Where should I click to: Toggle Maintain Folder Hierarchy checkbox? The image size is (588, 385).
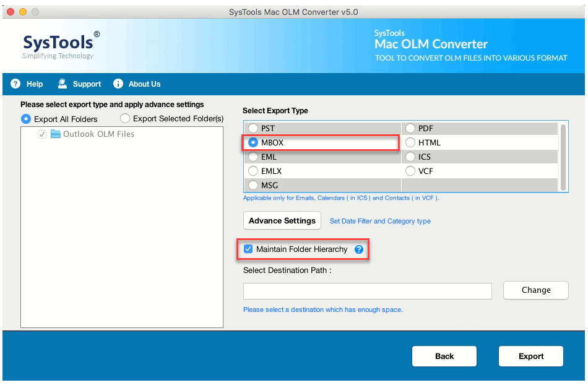(x=248, y=249)
